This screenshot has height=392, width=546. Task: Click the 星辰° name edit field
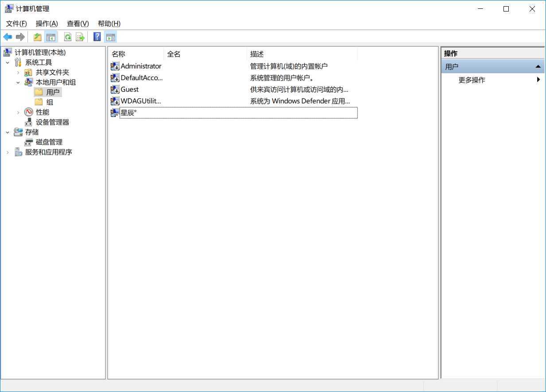click(238, 113)
